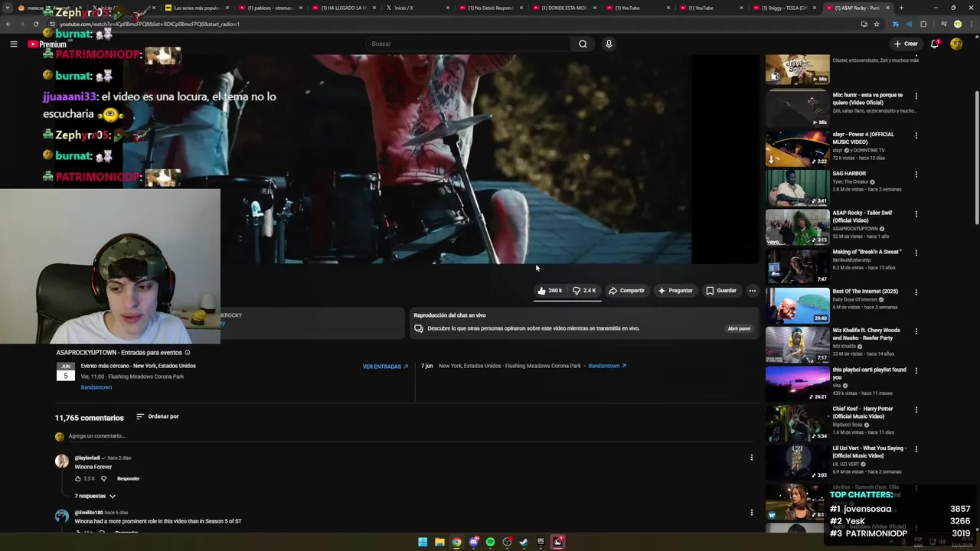Open options for the slayr Power 4 suggestion
The width and height of the screenshot is (980, 551).
point(916,135)
